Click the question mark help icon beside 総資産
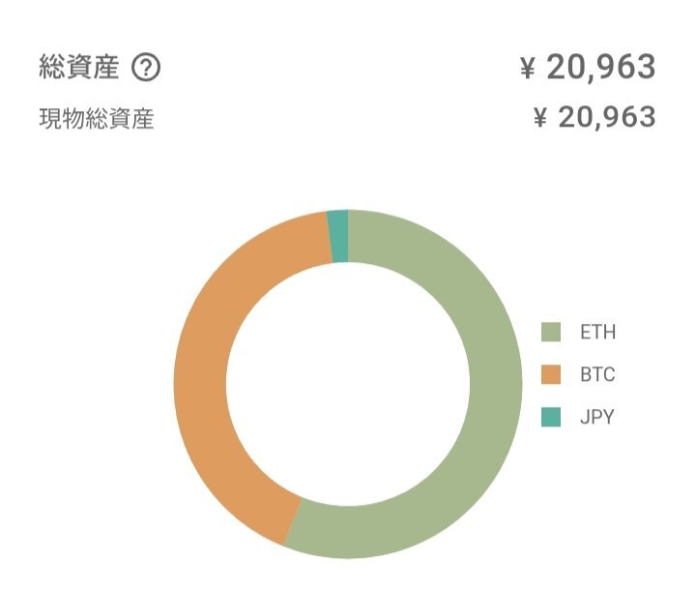Viewport: 696px width, 616px height. point(146,69)
